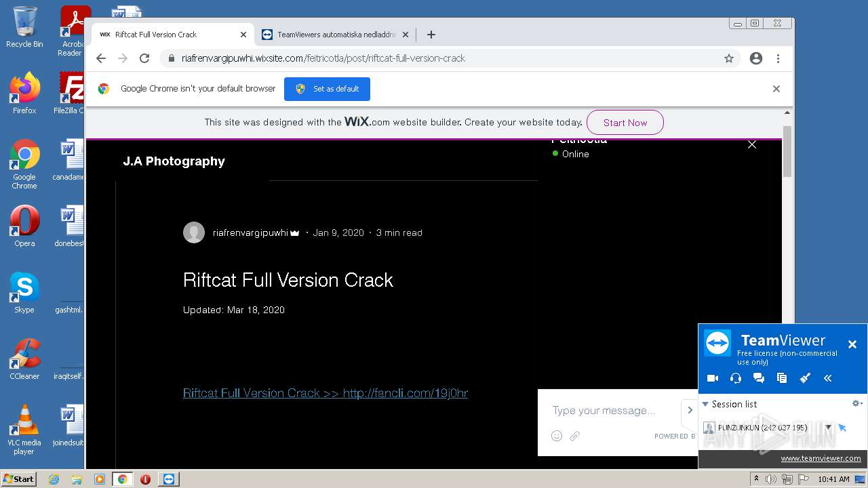Open TeamViewer file transfer box icon
868x488 pixels.
coord(782,378)
